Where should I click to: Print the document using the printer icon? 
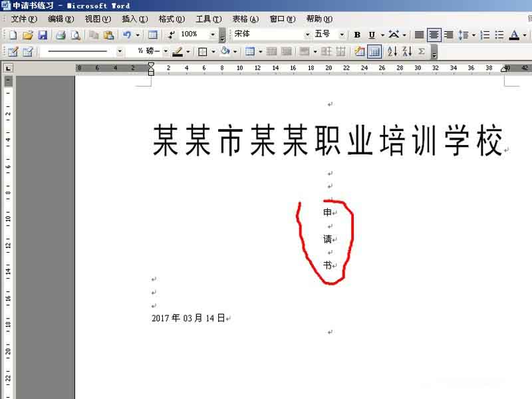[61, 35]
